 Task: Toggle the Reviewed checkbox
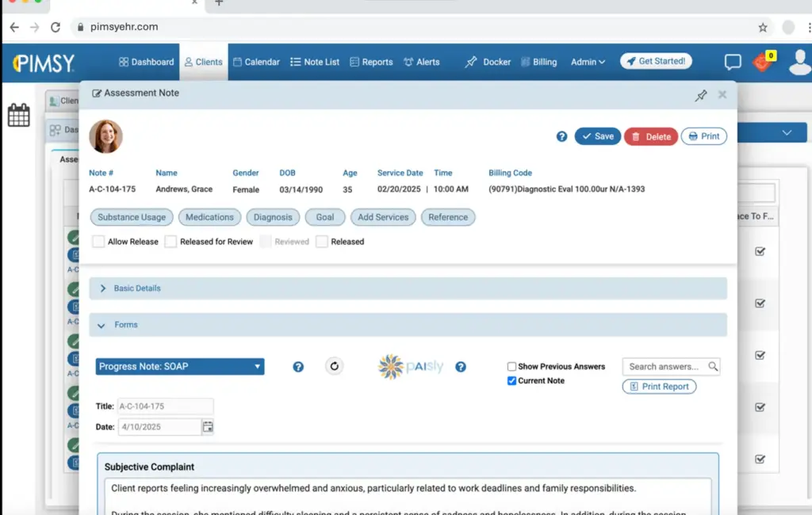click(x=265, y=242)
